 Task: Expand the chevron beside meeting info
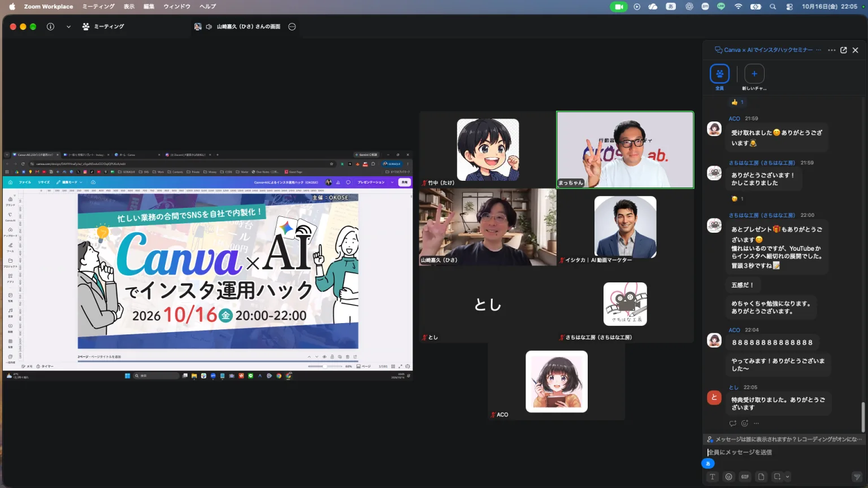(68, 27)
